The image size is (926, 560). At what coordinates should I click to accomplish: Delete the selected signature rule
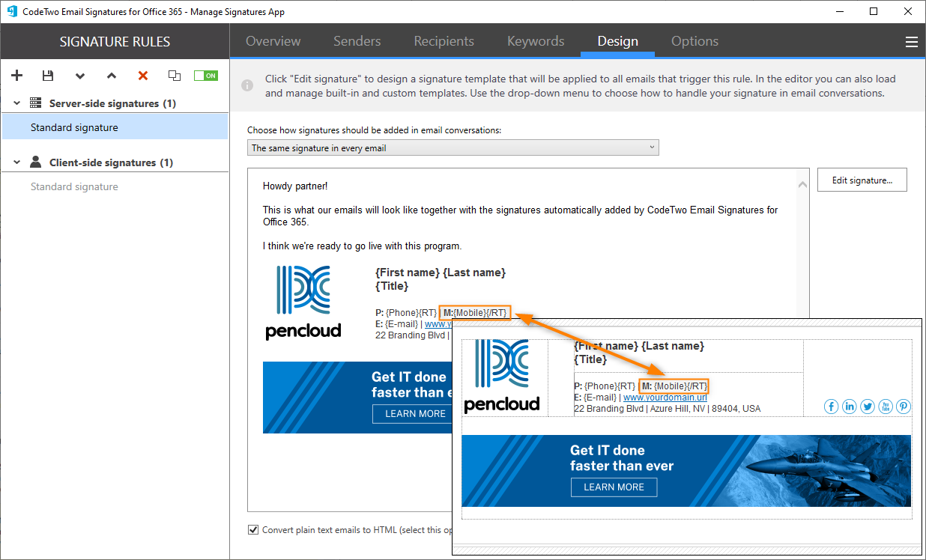click(142, 75)
